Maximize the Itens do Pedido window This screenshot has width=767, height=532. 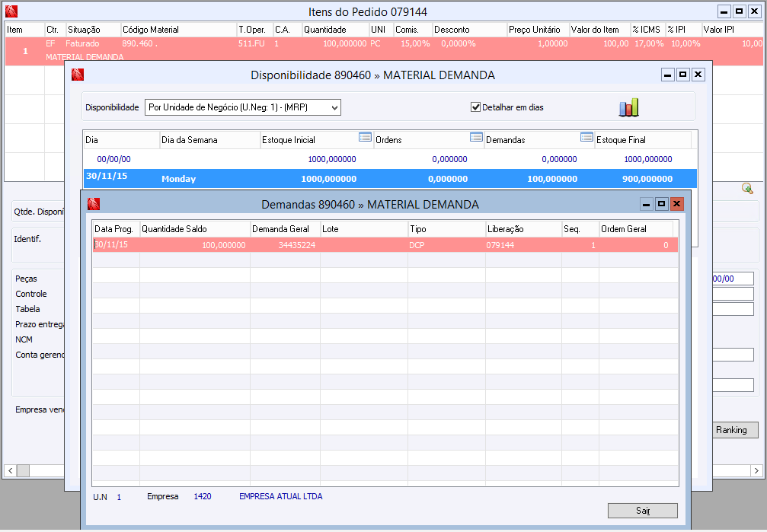click(739, 11)
